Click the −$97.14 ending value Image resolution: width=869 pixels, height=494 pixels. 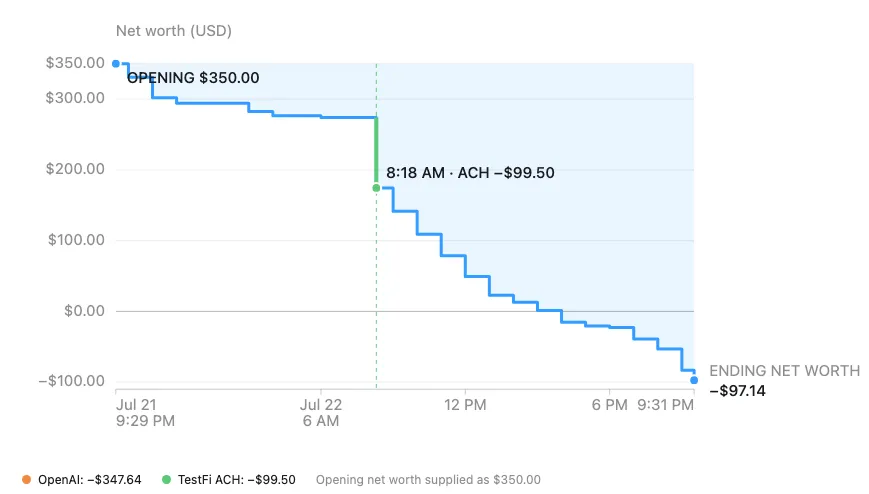(738, 391)
